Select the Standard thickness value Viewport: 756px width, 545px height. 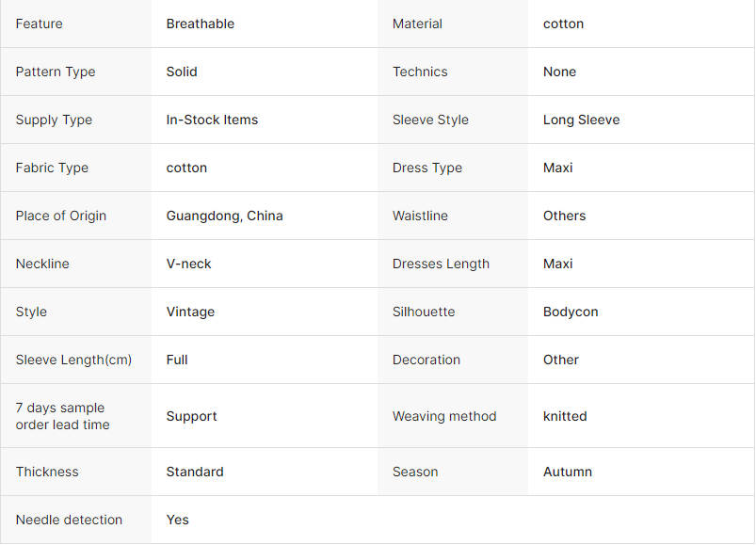195,472
